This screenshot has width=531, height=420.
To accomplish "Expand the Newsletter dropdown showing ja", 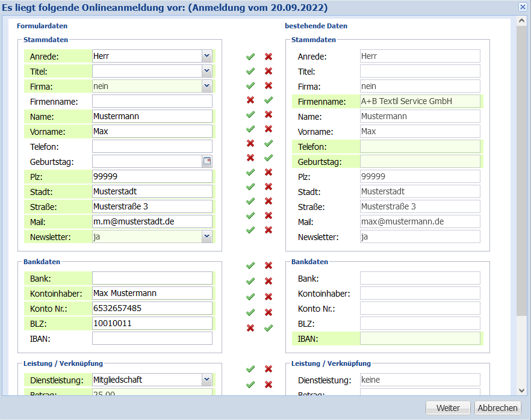I will (x=207, y=236).
